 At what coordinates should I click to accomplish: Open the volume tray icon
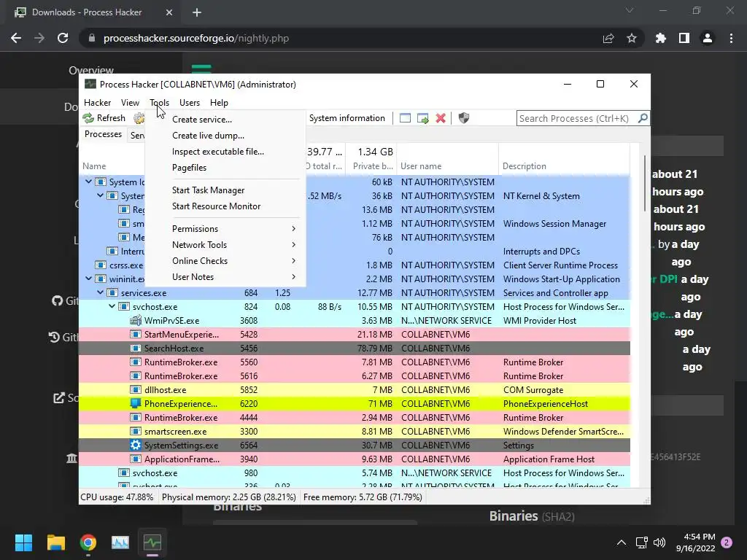pos(659,542)
